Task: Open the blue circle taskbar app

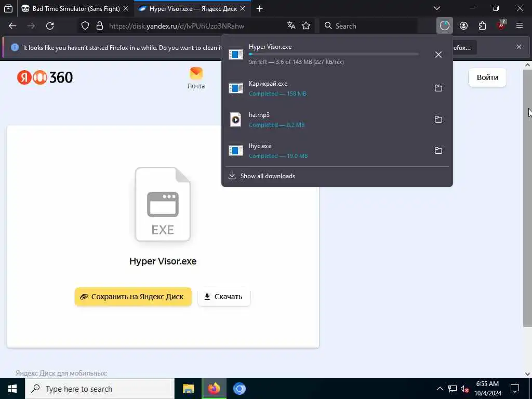Action: (x=239, y=389)
